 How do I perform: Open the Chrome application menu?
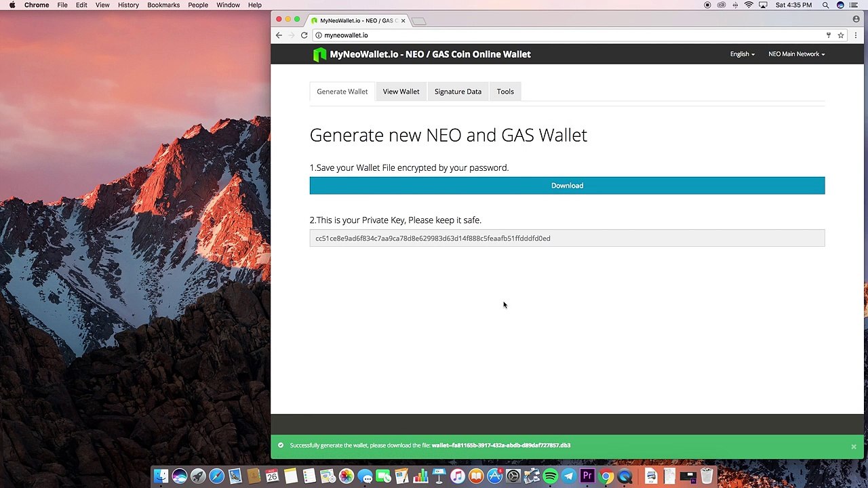37,5
